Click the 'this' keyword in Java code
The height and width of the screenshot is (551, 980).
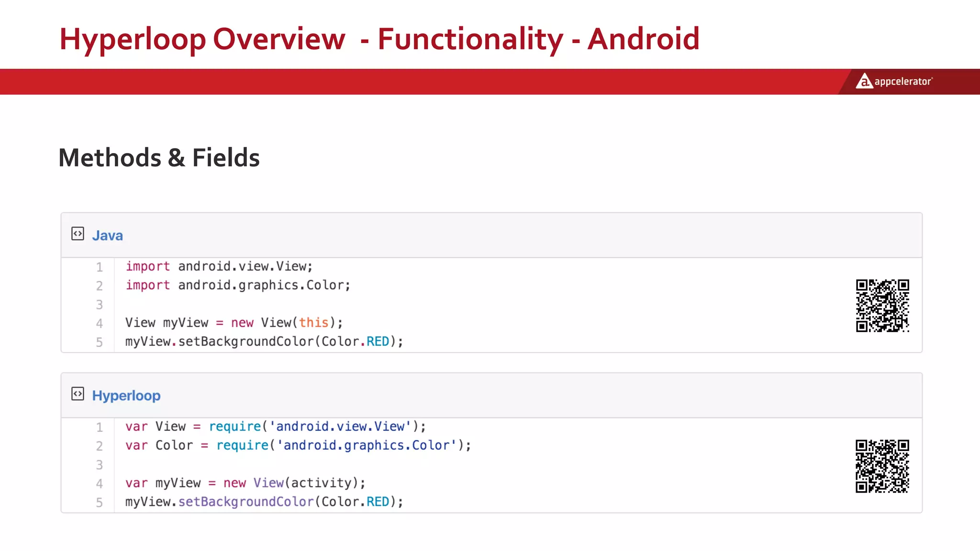(x=313, y=323)
